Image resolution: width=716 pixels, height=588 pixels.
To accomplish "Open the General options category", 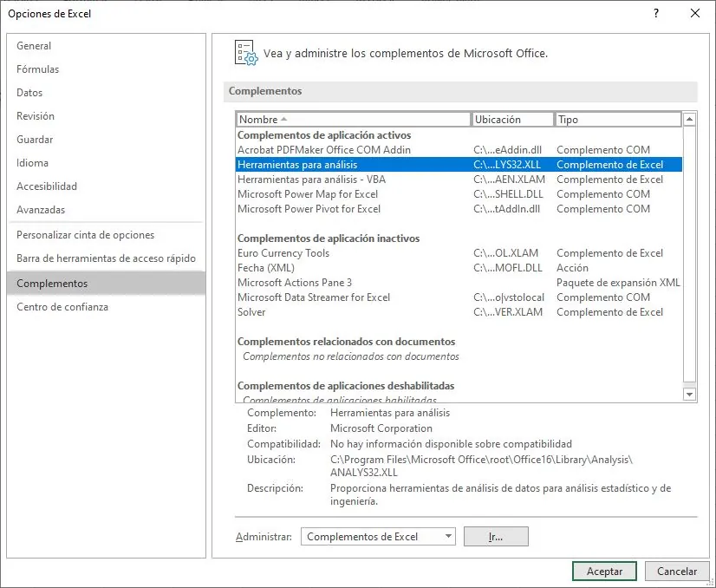I will (x=34, y=46).
